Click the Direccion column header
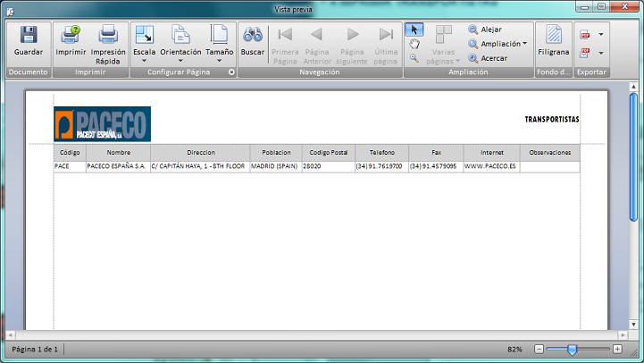Viewport: 644px width, 363px height. click(x=200, y=153)
